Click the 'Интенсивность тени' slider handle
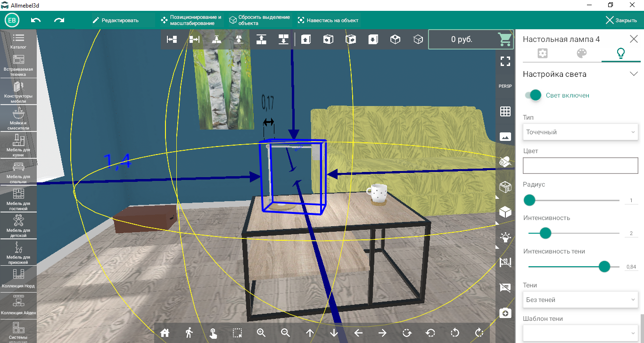This screenshot has width=644, height=343. coord(604,267)
